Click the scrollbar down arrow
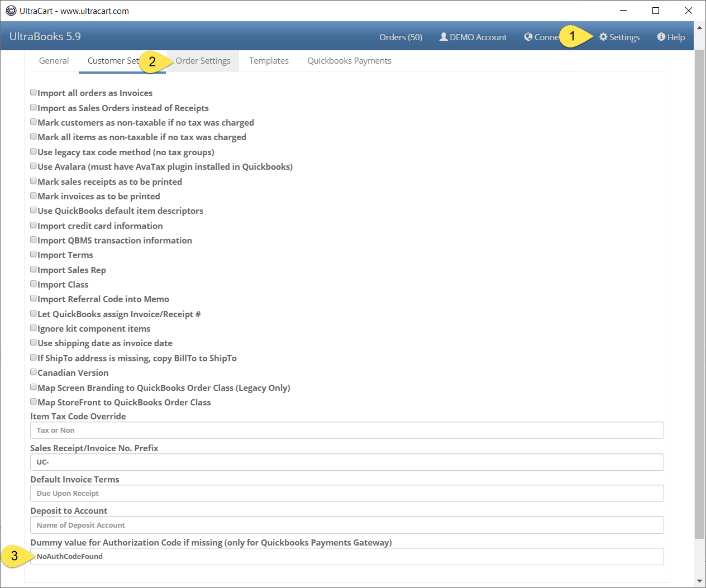The width and height of the screenshot is (706, 588). [699, 581]
